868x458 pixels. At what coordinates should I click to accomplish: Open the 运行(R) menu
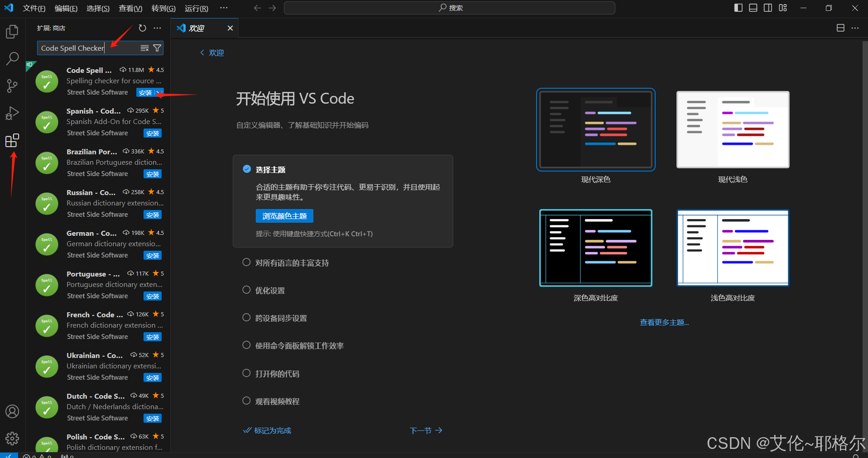(197, 8)
